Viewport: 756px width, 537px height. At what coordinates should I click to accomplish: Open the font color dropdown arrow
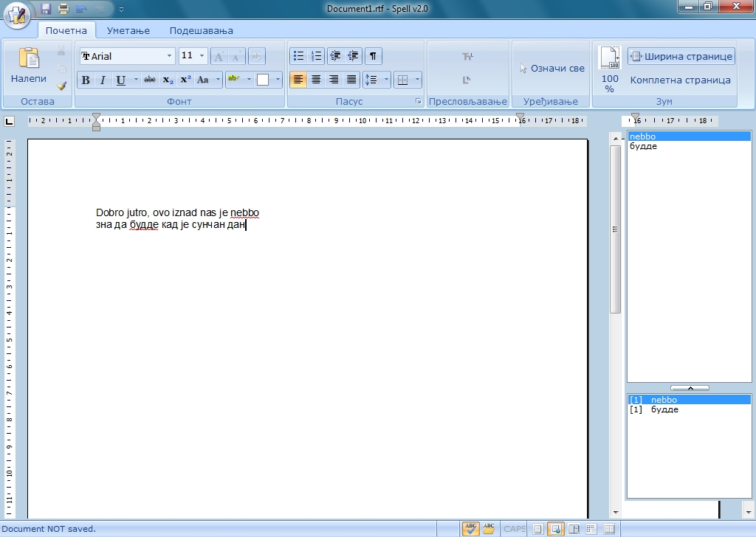tap(278, 80)
